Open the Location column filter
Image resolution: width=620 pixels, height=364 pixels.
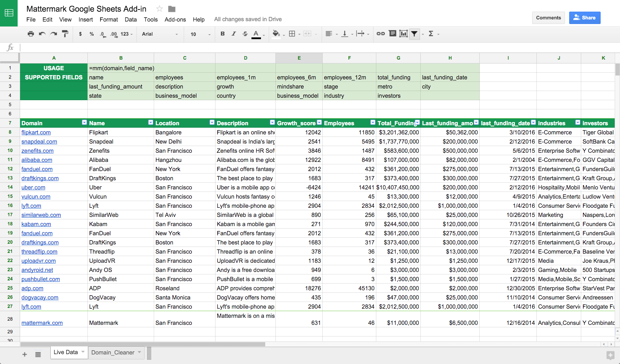pos(212,122)
